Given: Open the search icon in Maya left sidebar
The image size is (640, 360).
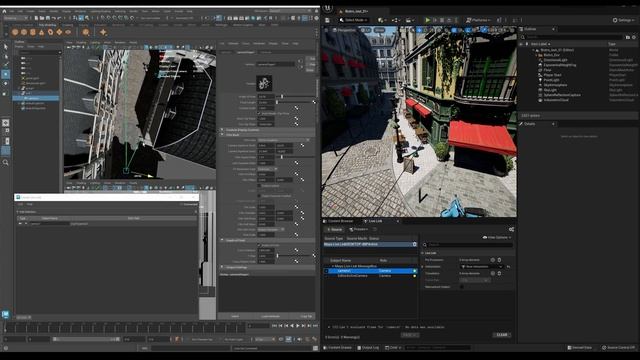Looking at the screenshot, I should [x=6, y=162].
